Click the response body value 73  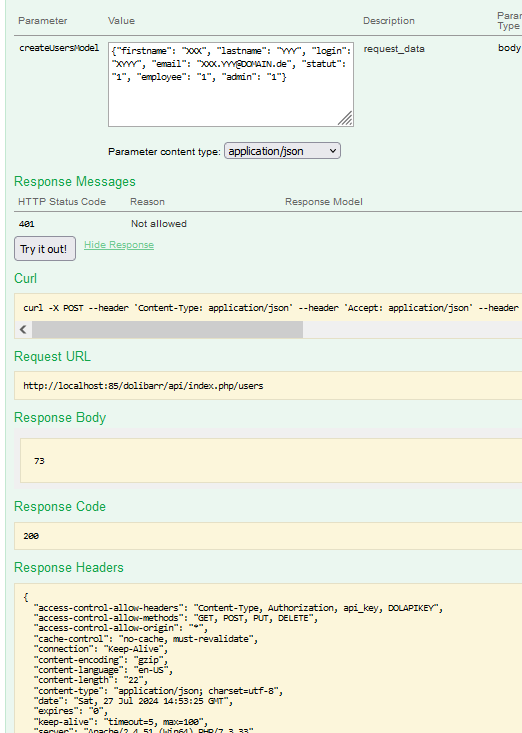point(39,461)
